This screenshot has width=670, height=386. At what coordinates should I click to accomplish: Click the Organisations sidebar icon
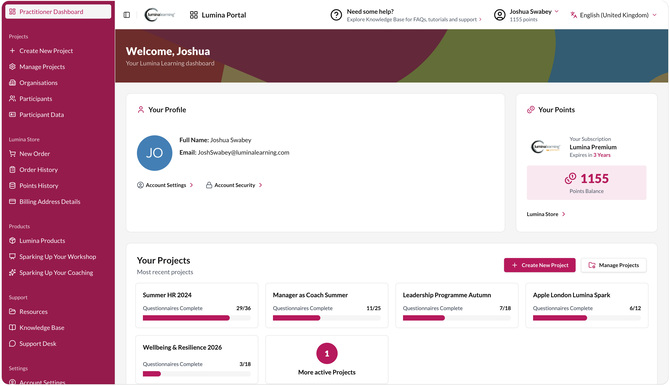coord(12,83)
